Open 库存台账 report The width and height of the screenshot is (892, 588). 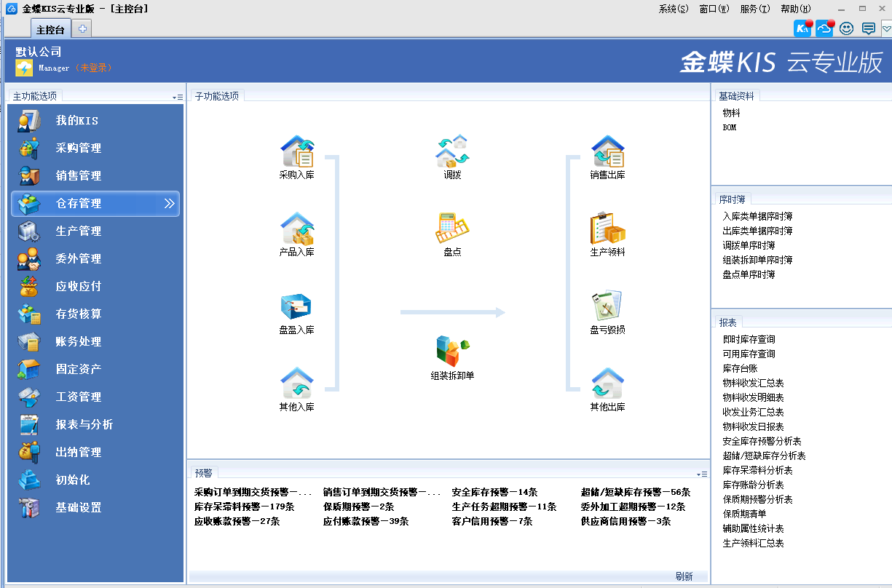pyautogui.click(x=740, y=368)
